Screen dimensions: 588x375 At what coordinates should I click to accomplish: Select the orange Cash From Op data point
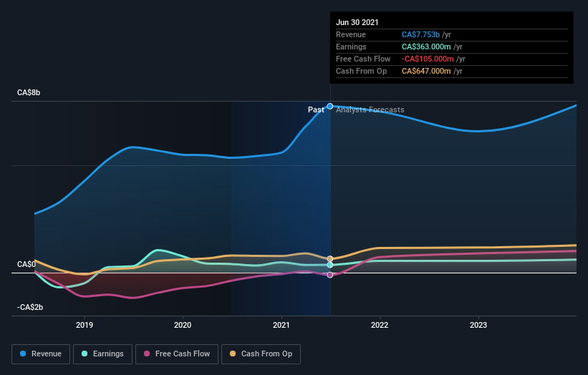point(330,259)
